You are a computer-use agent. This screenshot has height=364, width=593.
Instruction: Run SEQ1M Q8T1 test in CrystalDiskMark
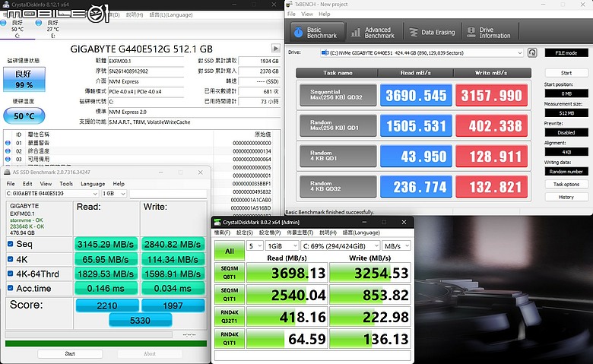click(x=229, y=273)
